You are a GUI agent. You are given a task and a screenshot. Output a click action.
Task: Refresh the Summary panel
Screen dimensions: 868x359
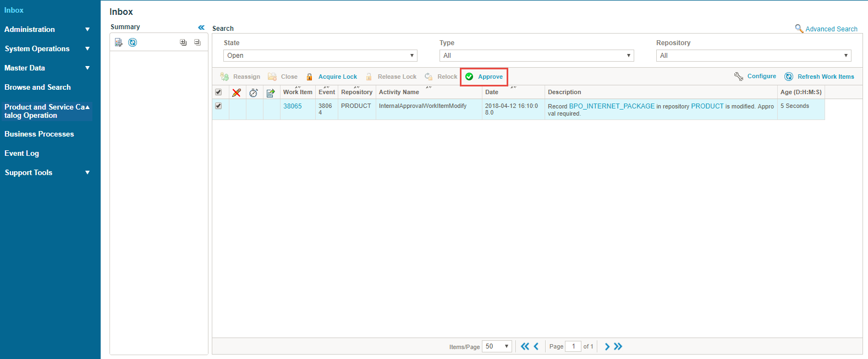pyautogui.click(x=133, y=42)
